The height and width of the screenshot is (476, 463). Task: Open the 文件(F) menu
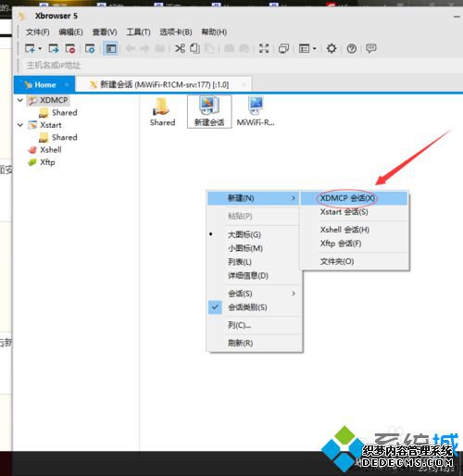(37, 31)
